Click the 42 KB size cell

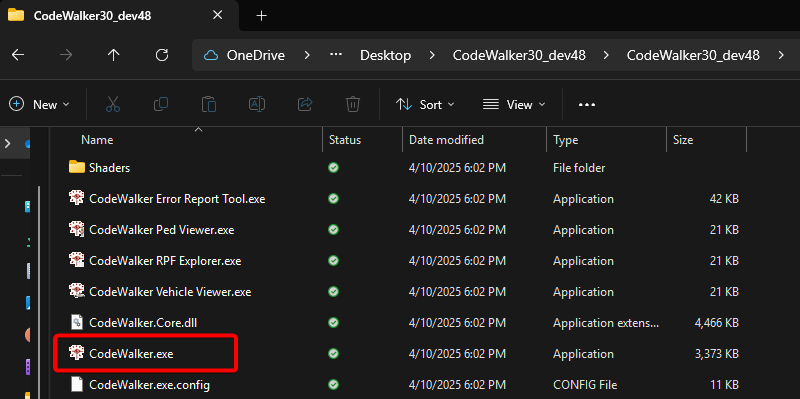point(724,198)
